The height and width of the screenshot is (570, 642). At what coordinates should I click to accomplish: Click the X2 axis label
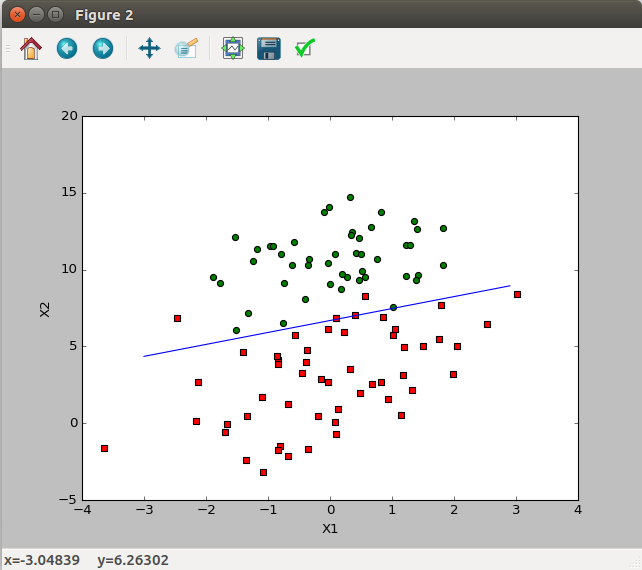(x=45, y=307)
